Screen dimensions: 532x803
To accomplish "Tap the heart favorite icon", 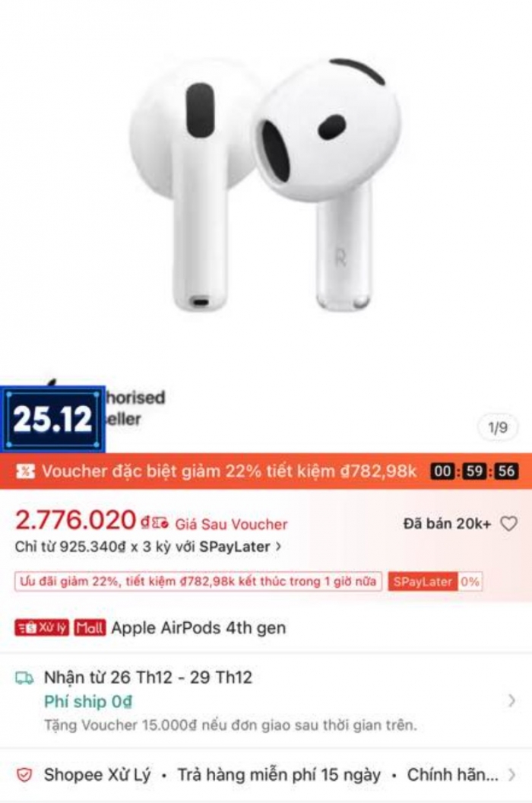I will click(508, 523).
